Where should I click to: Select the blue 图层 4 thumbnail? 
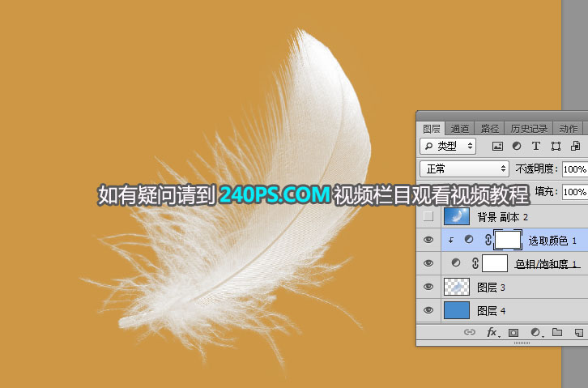(457, 310)
